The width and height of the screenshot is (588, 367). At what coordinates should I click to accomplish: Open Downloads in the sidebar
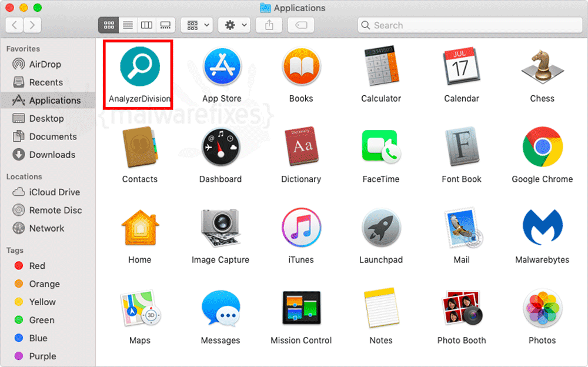(x=48, y=155)
